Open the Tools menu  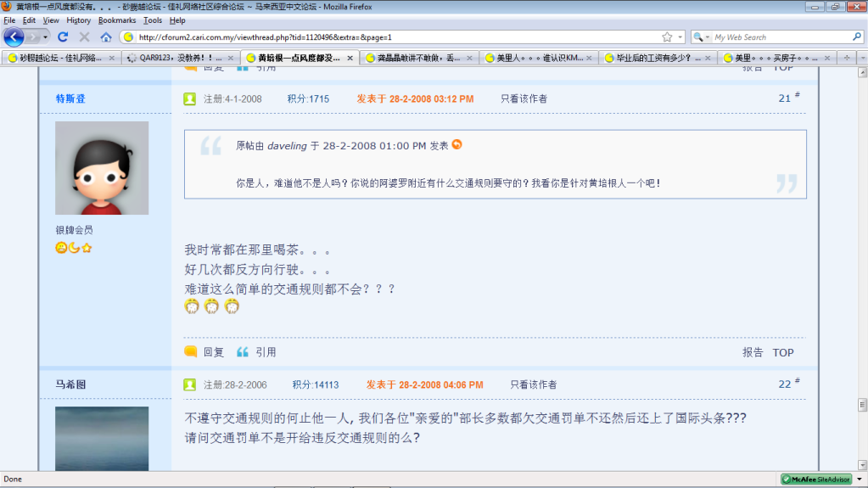[x=153, y=20]
